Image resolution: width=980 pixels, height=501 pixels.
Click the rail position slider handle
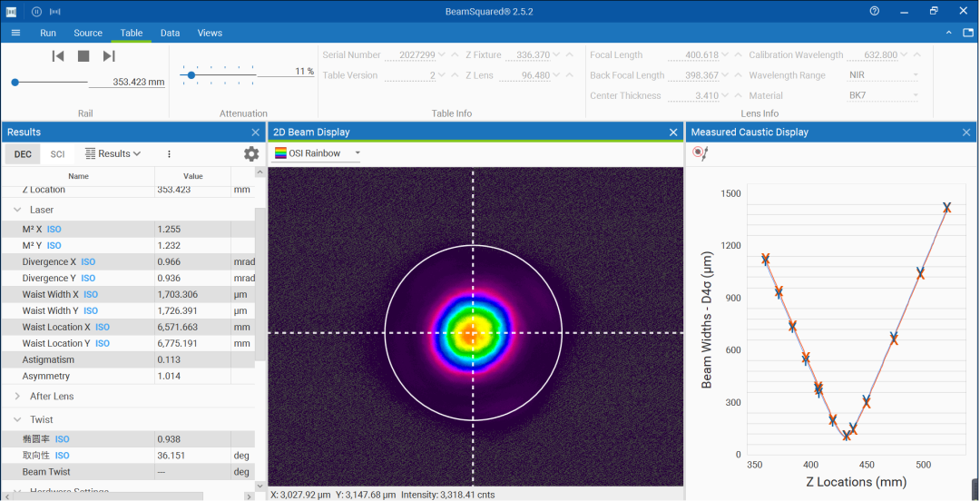[15, 82]
